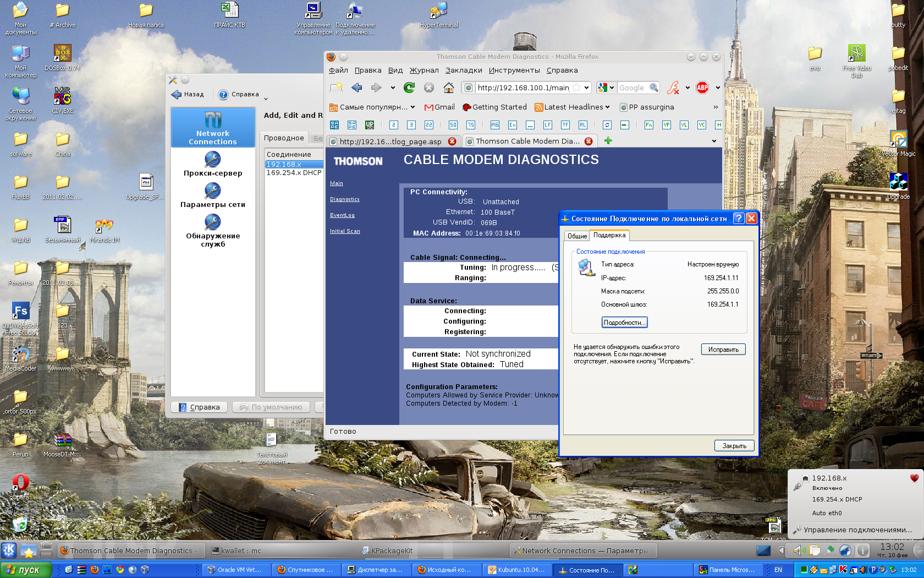Click the Firefox address bar URL field
The image size is (924, 578).
pyautogui.click(x=522, y=88)
